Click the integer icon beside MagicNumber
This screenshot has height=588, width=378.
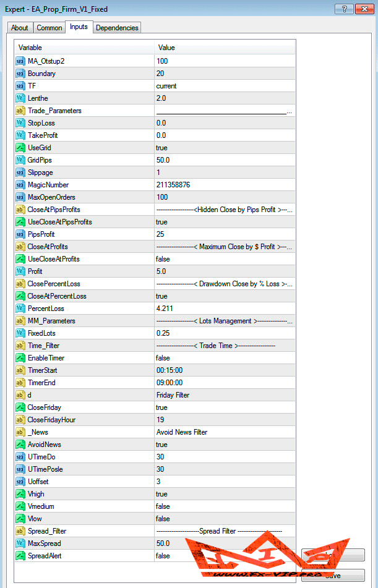coord(20,185)
